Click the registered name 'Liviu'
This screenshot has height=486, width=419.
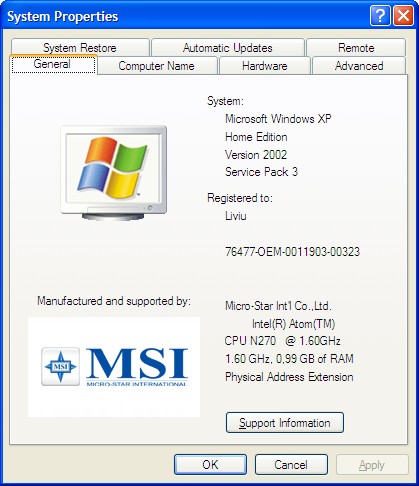[236, 216]
